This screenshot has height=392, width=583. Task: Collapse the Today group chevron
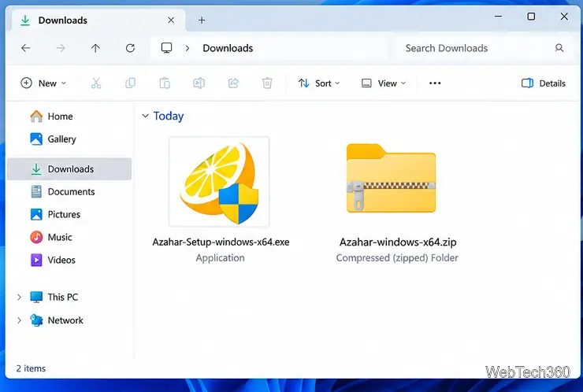tap(146, 116)
